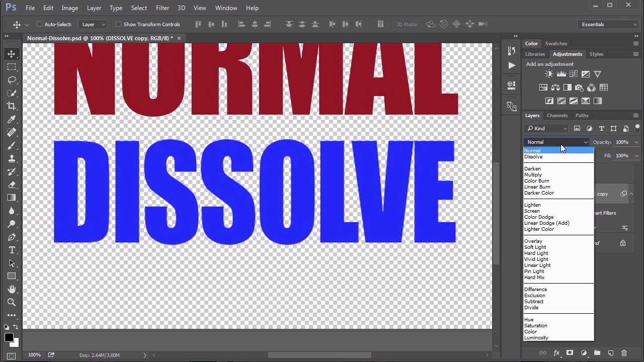Close the Normal-Dissolve.psd document tab
Screen dimensions: 644x362
point(179,38)
